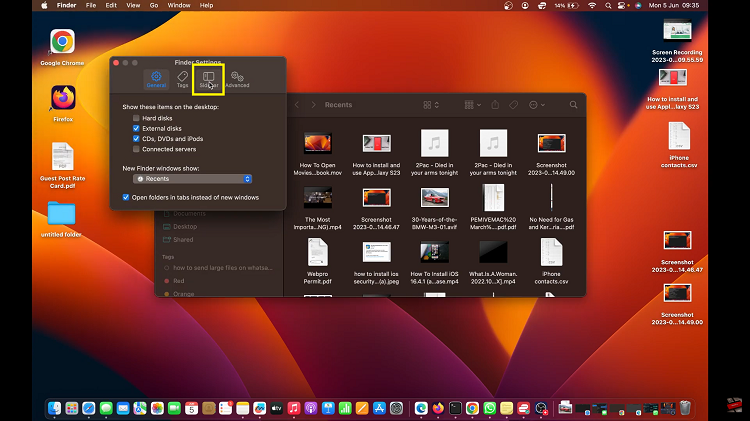Open the New Finder windows show Recents popup
This screenshot has height=421, width=750.
coord(192,179)
